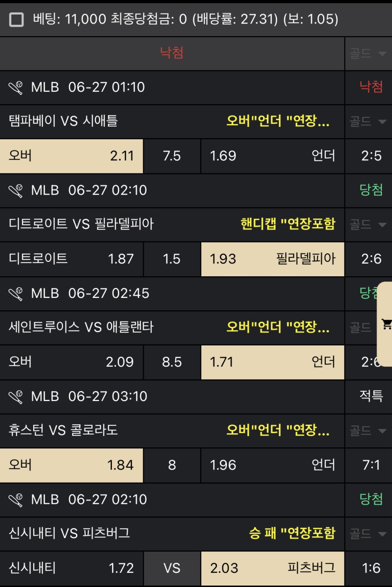Viewport: 392px width, 587px height.
Task: Tap baseball icon beside 06-27 03:10 game
Action: click(x=16, y=396)
